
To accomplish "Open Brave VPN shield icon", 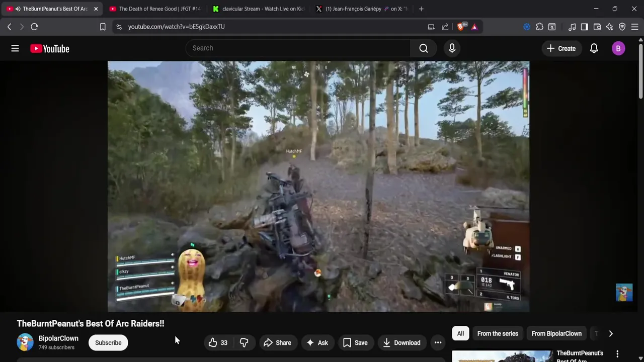I will [622, 27].
